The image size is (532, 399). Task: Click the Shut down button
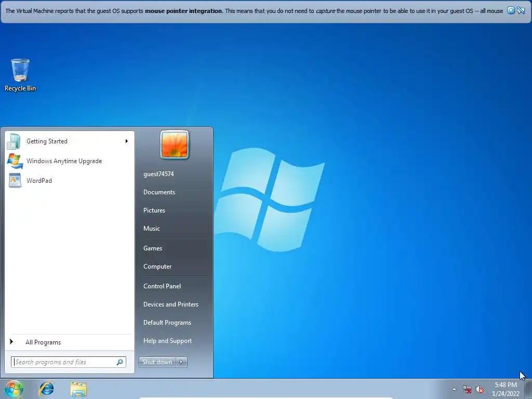point(157,362)
